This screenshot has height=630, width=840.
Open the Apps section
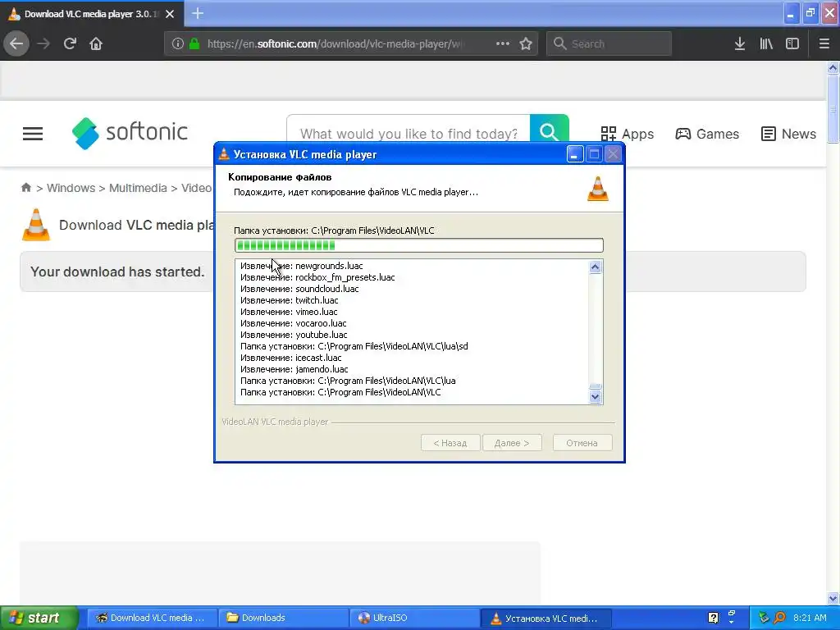627,134
